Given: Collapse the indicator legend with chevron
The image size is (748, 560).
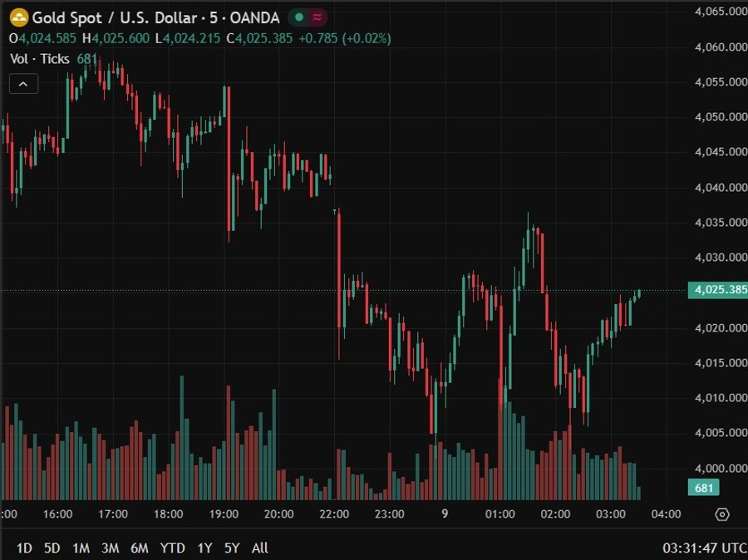Looking at the screenshot, I should tap(23, 83).
